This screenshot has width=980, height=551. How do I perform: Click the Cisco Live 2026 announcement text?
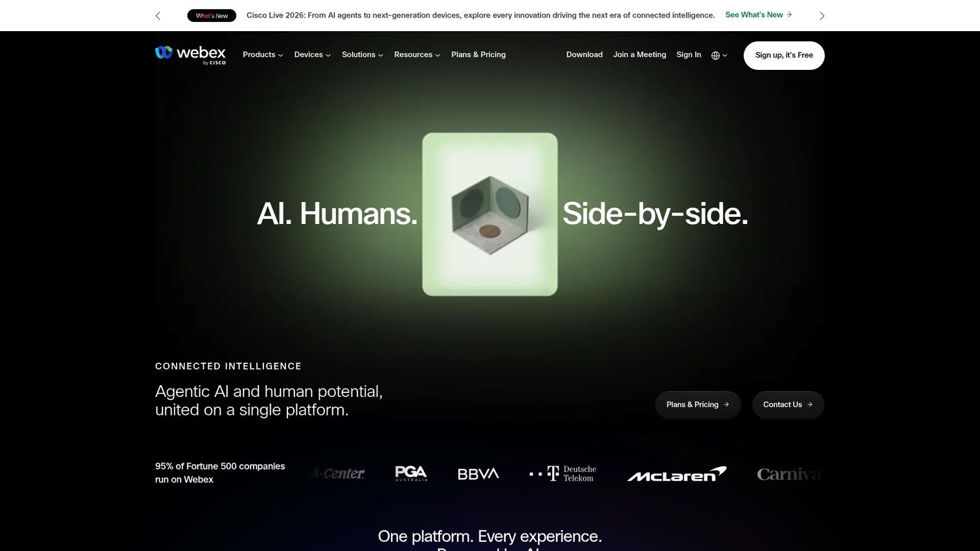click(x=481, y=16)
